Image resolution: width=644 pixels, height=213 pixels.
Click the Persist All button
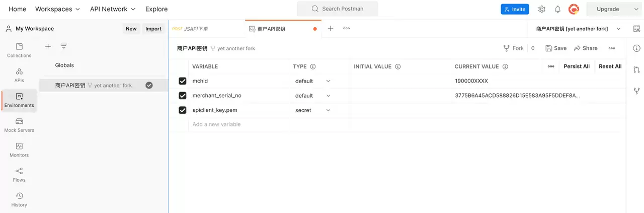pos(577,66)
